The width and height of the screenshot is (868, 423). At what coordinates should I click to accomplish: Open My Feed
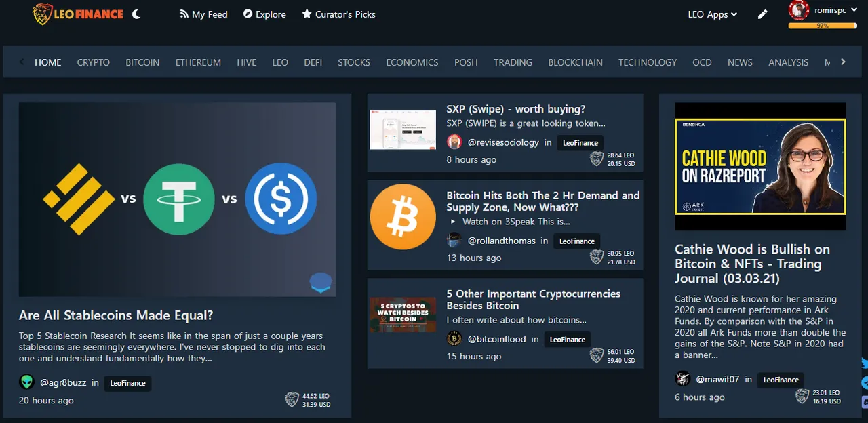coord(203,14)
